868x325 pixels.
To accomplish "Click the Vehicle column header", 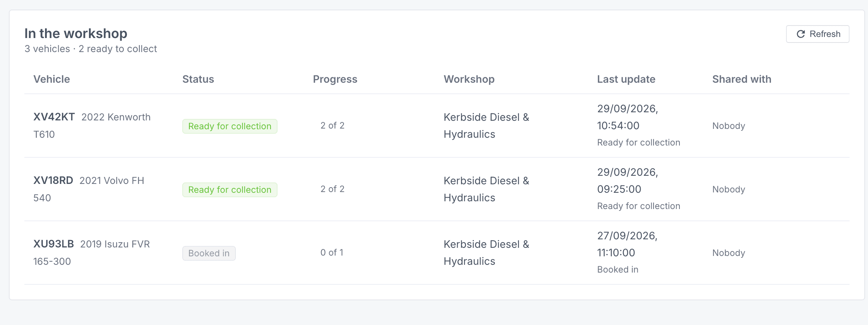I will 52,79.
